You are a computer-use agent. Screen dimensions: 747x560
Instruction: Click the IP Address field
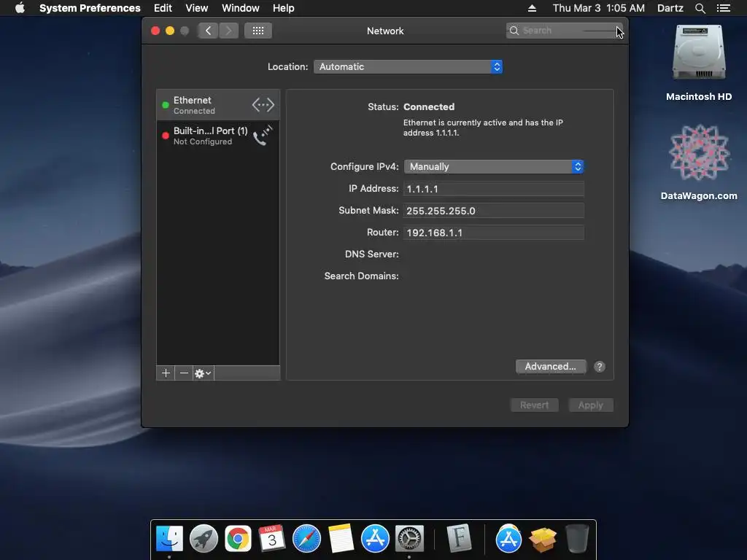494,189
